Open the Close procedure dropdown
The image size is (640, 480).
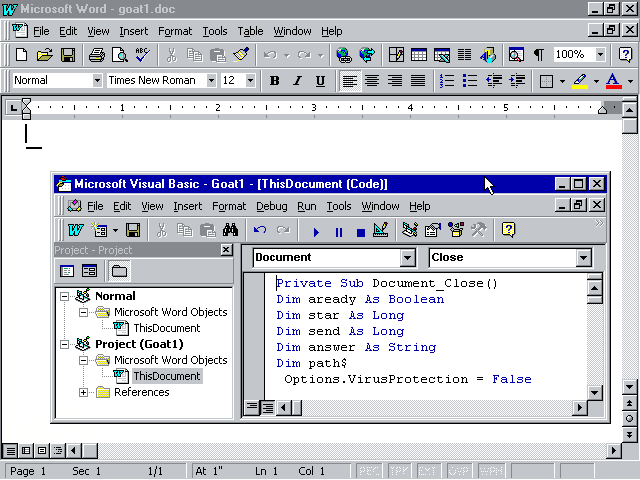coord(584,258)
